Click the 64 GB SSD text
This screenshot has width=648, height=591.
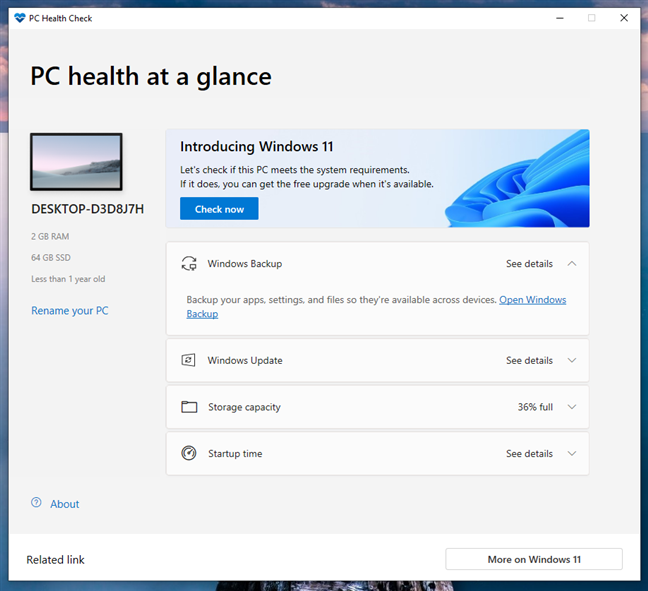(51, 257)
